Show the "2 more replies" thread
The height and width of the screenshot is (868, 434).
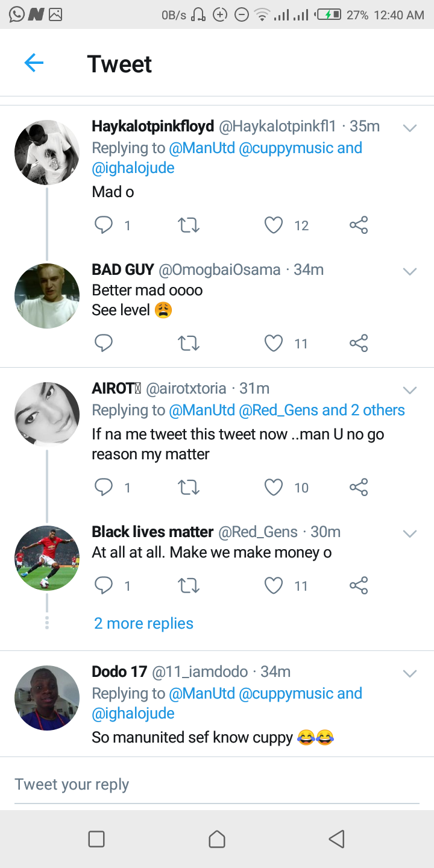pos(143,623)
